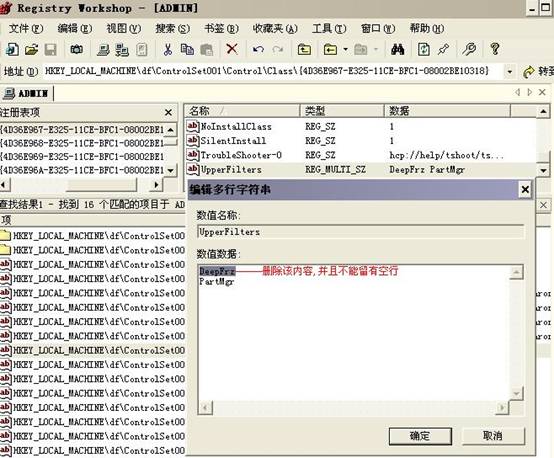
Task: Select TroubleShooter-0 value row
Action: (x=360, y=155)
